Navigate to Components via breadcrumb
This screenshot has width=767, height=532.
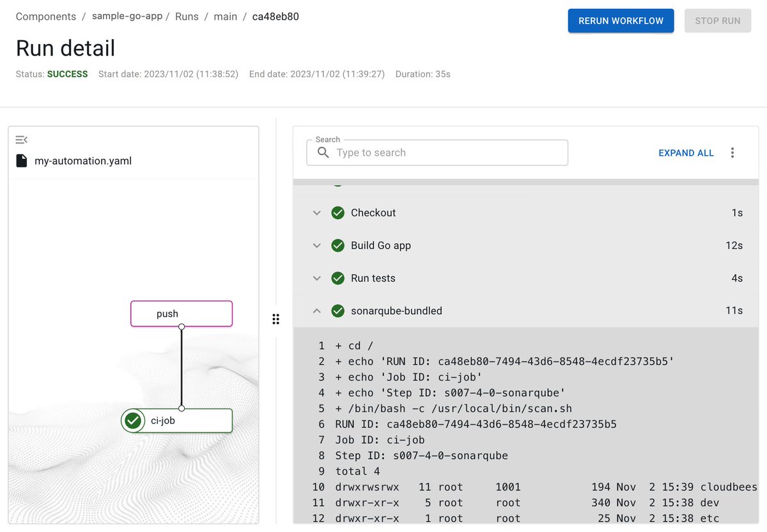tap(45, 16)
